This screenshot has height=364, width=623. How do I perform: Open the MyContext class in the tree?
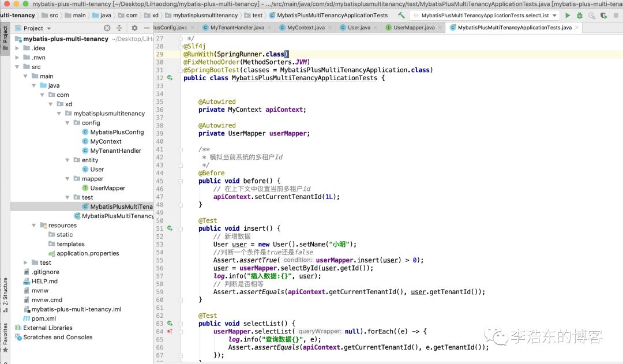pos(106,141)
